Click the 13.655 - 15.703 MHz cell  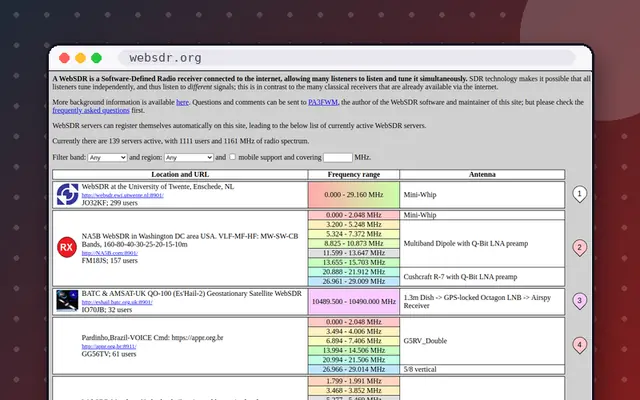coord(354,262)
